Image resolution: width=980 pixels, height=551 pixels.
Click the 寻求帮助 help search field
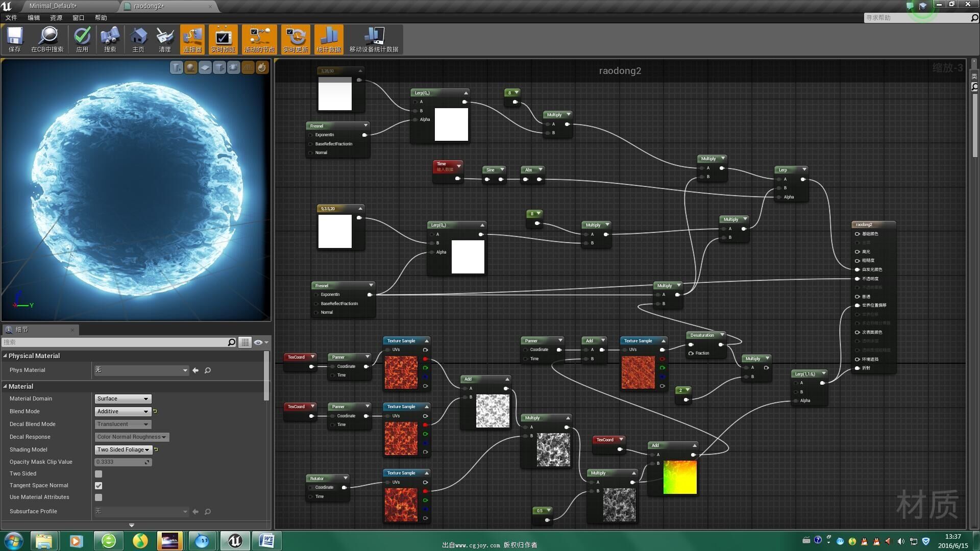click(x=918, y=18)
